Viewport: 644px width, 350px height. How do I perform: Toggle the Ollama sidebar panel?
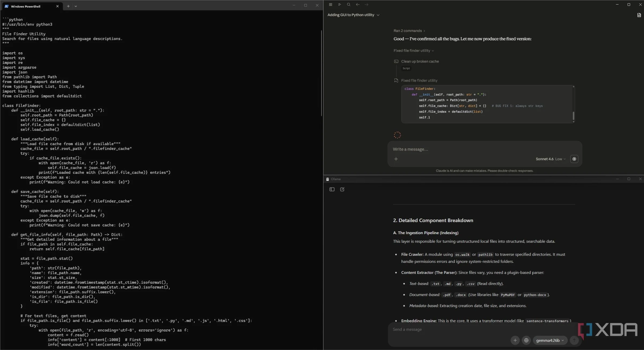(332, 189)
